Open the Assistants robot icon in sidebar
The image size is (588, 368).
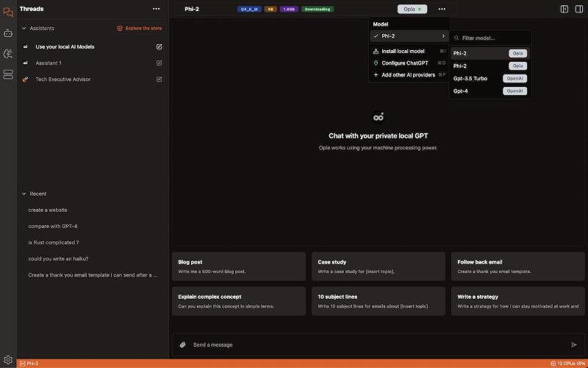pyautogui.click(x=8, y=33)
